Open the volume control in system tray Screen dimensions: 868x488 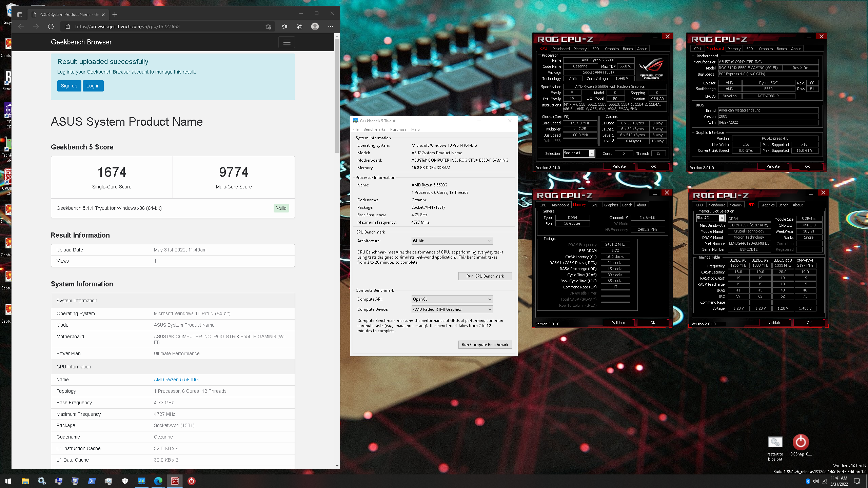(816, 481)
